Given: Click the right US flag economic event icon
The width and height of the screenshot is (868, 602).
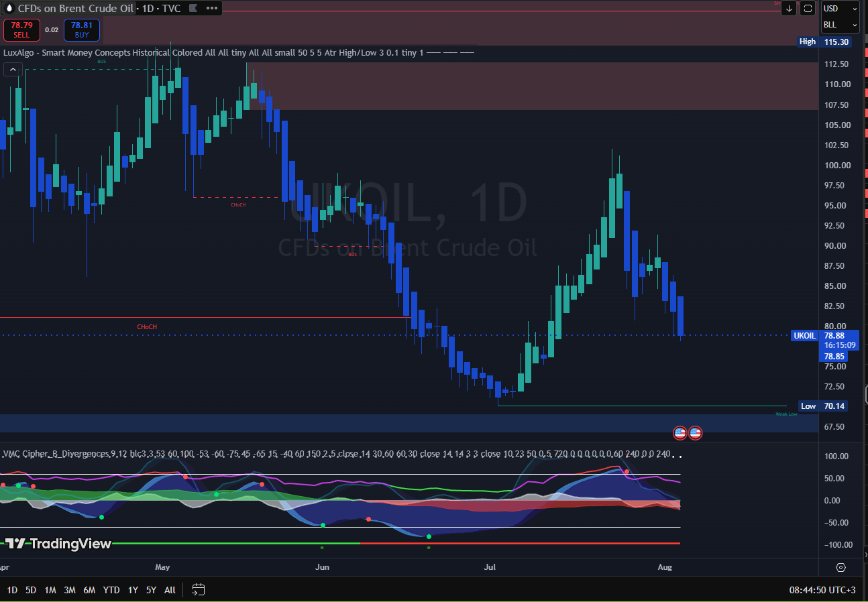Looking at the screenshot, I should click(695, 432).
